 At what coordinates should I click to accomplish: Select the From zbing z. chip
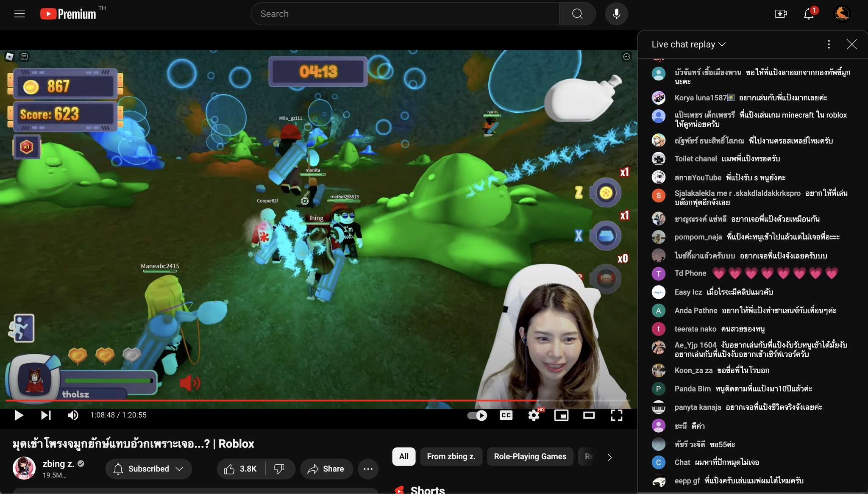tap(451, 456)
